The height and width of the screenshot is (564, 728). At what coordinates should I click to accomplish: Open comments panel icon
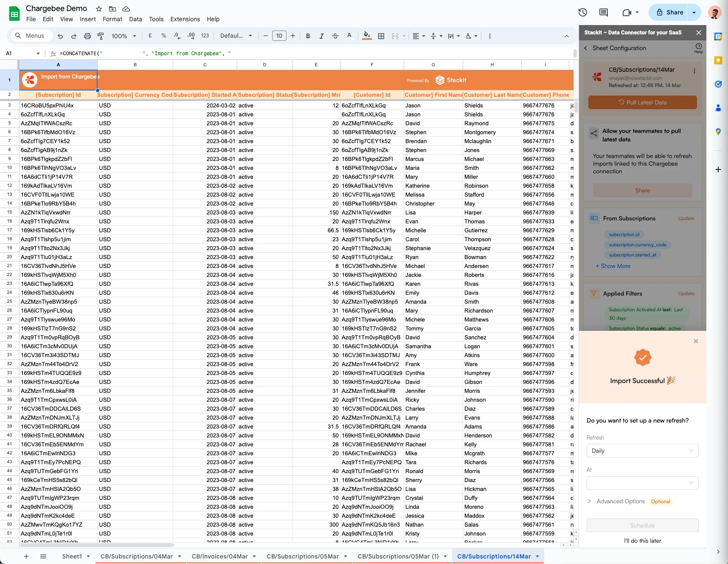coord(604,12)
